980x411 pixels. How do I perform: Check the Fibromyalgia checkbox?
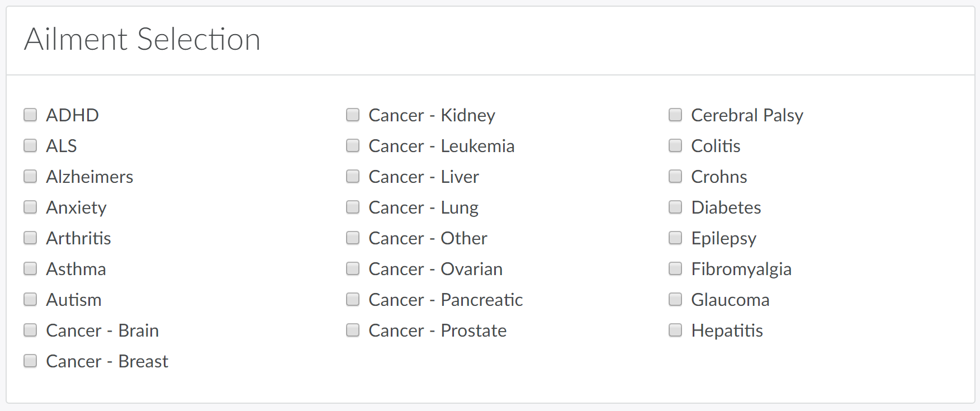pos(675,268)
